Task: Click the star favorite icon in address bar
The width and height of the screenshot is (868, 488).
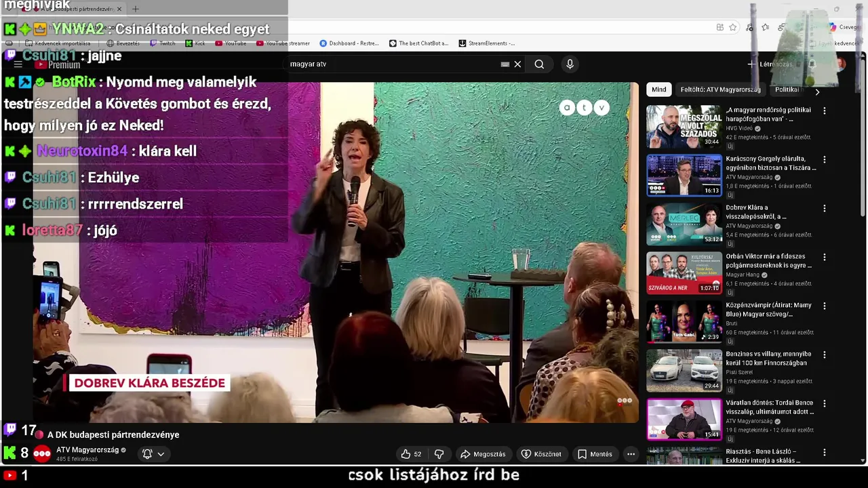Action: (x=733, y=27)
